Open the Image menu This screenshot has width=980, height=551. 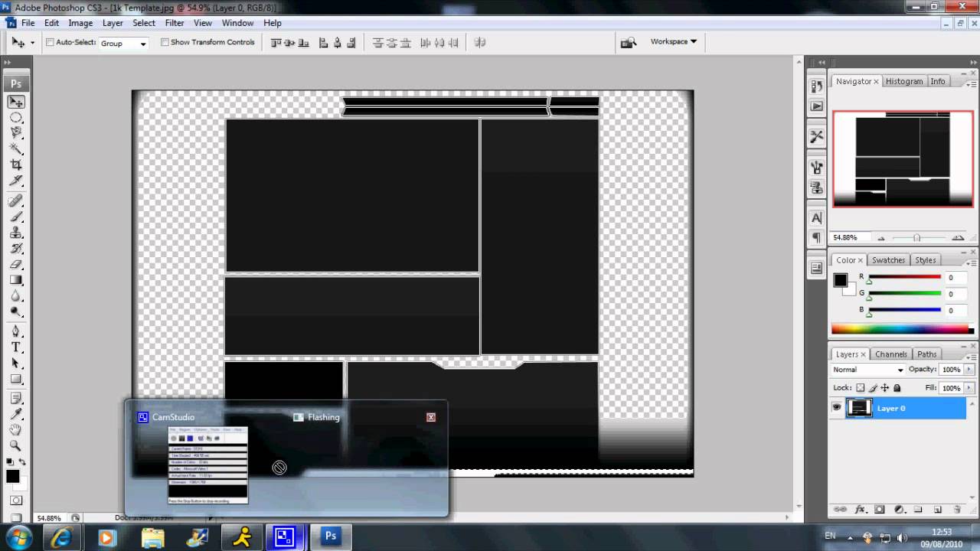pyautogui.click(x=80, y=23)
